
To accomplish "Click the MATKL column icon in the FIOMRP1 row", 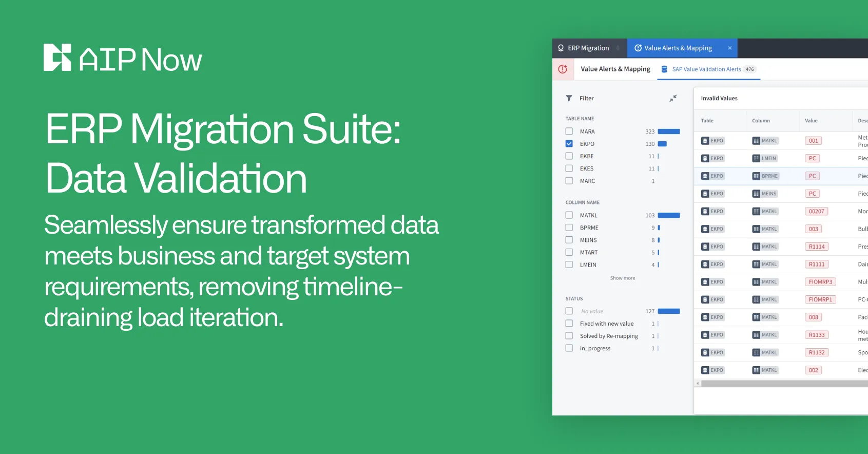I will point(756,299).
